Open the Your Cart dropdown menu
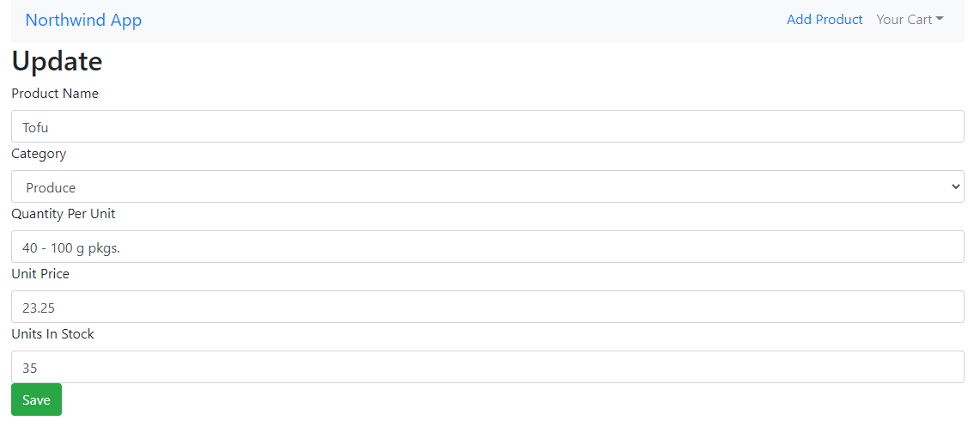 point(910,20)
